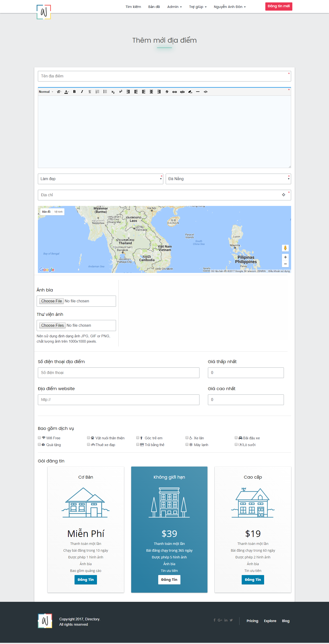The height and width of the screenshot is (644, 329).
Task: Open the Admin menu in navbar
Action: pyautogui.click(x=174, y=7)
